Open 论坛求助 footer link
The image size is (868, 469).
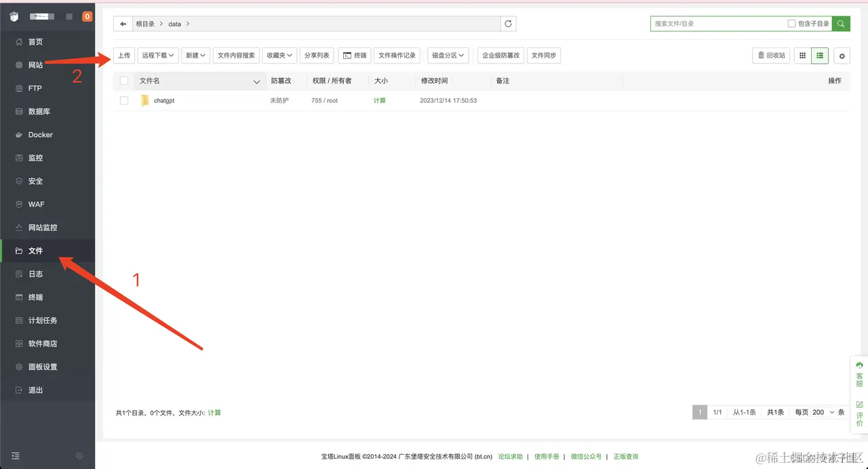click(x=511, y=456)
